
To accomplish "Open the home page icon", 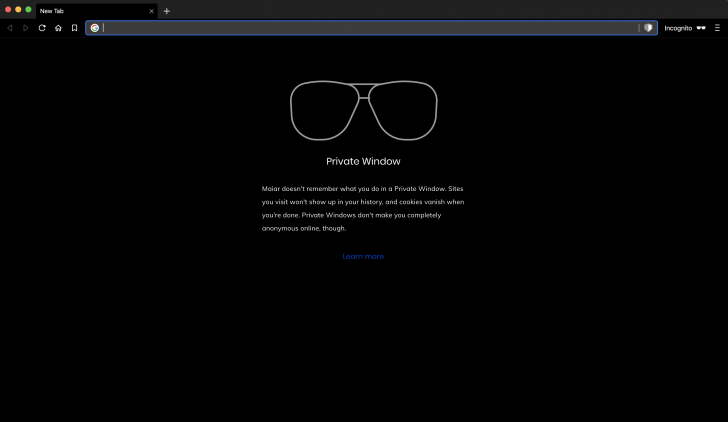I will pyautogui.click(x=58, y=28).
